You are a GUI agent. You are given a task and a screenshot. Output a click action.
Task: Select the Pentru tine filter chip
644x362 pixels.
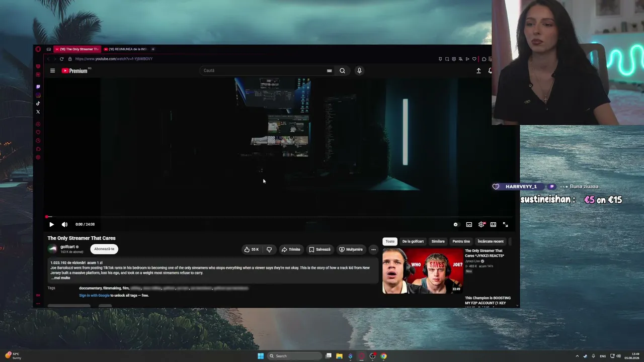point(461,241)
